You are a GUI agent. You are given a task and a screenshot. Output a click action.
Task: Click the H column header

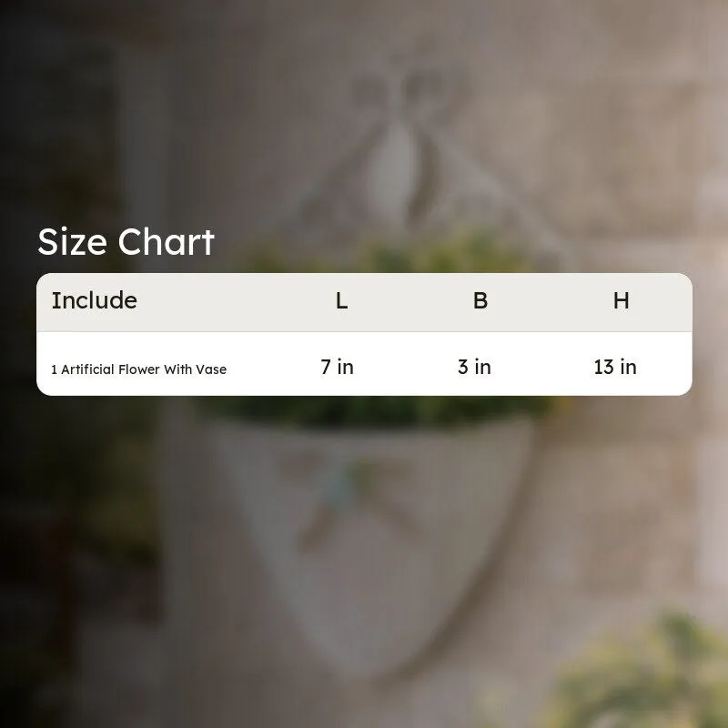[622, 301]
